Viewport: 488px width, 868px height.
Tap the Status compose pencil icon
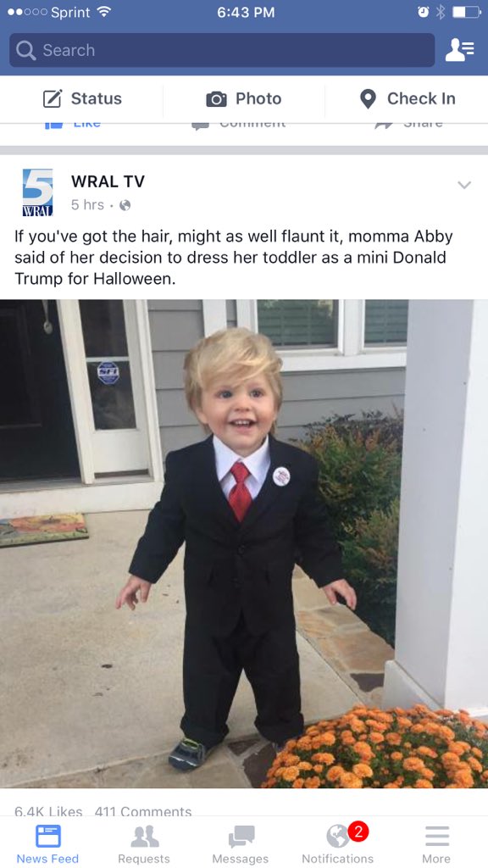pos(53,98)
